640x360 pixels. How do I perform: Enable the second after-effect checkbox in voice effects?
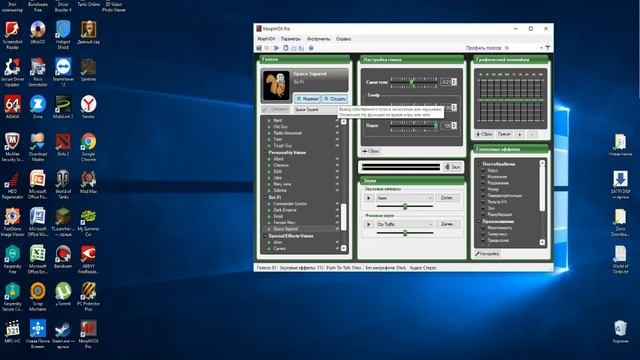click(x=483, y=176)
